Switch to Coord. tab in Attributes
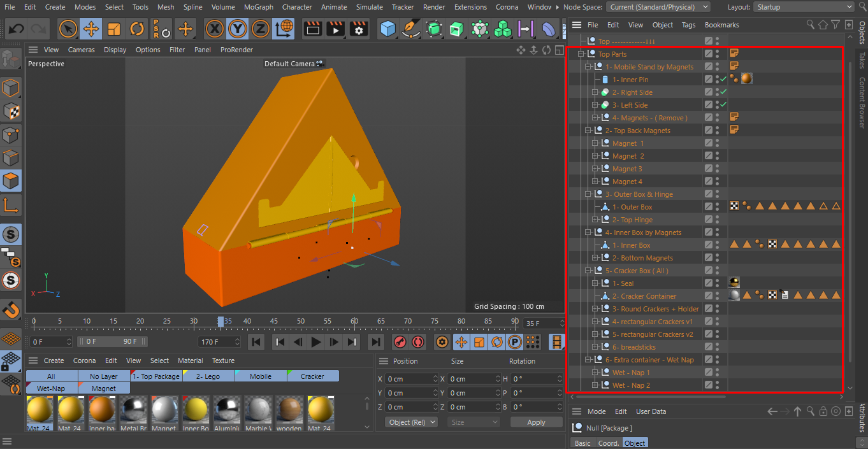The height and width of the screenshot is (449, 868). point(608,443)
